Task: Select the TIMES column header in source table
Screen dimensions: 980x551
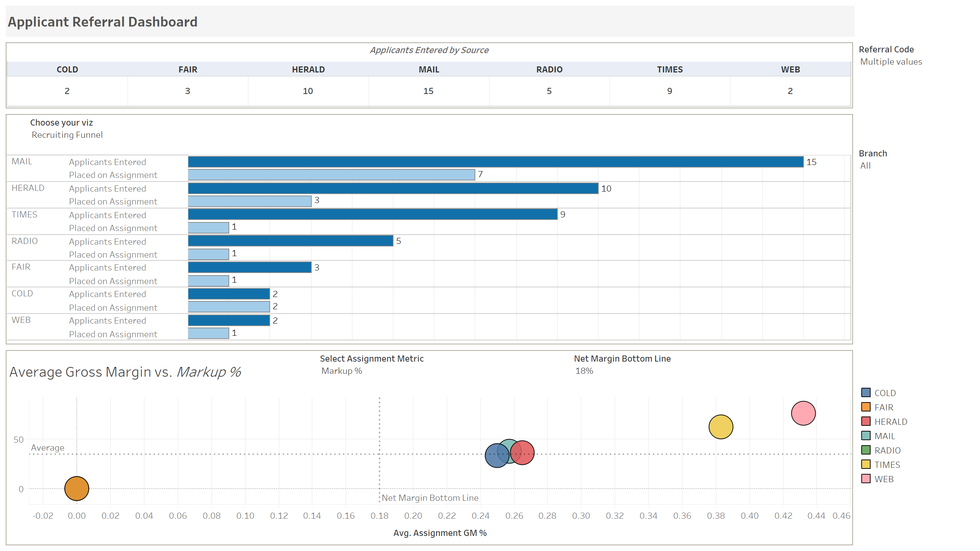Action: [x=670, y=69]
